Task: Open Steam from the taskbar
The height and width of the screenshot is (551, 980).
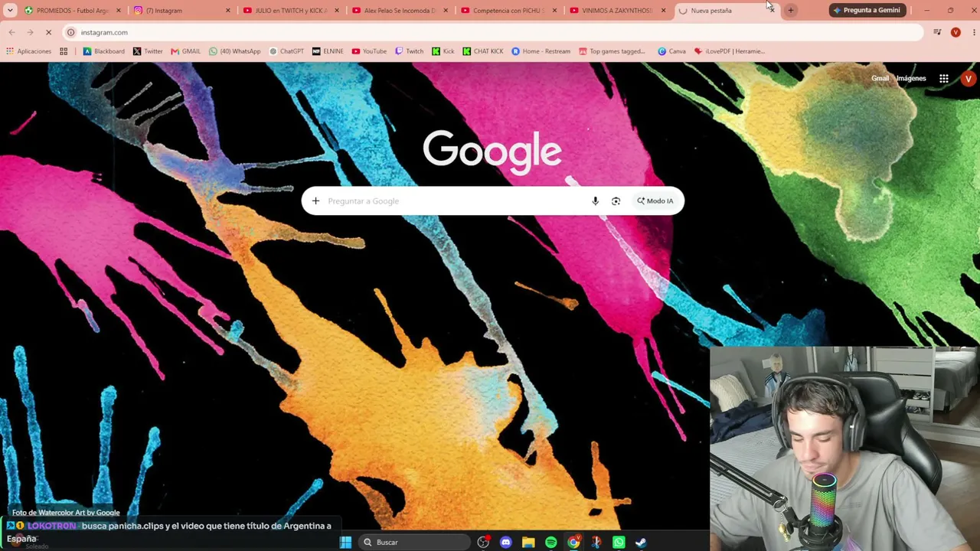Action: point(641,543)
